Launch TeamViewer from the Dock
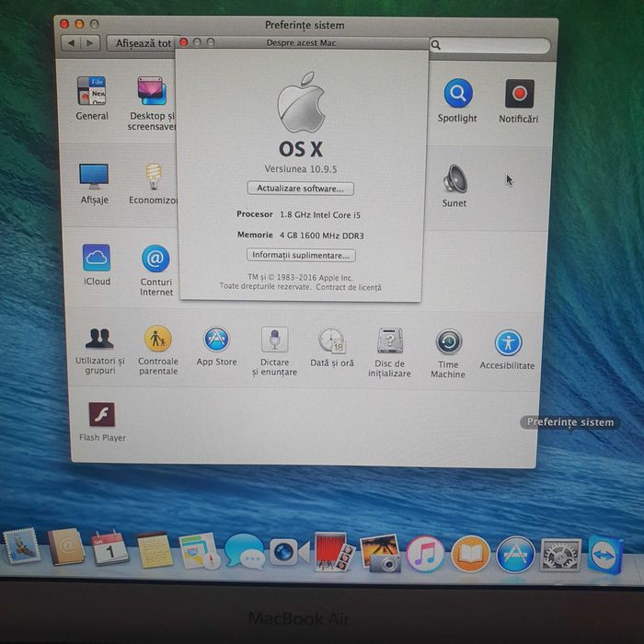Viewport: 644px width, 644px height. coord(605,555)
